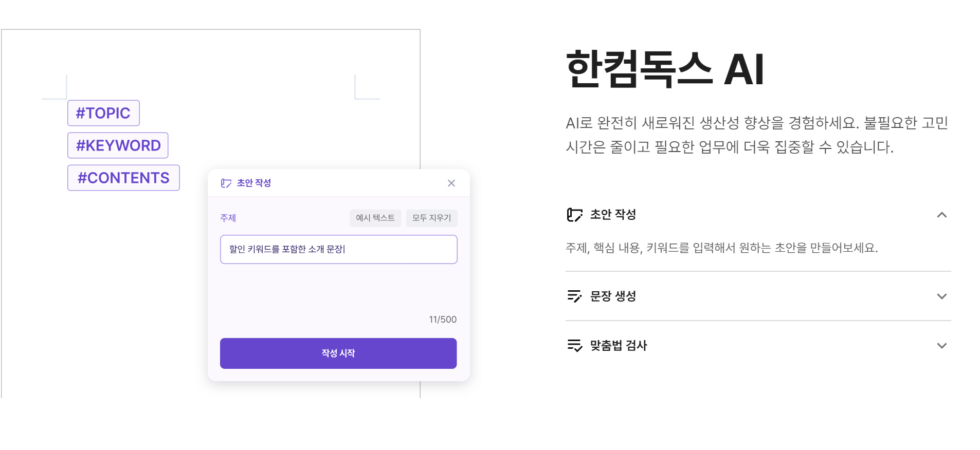Image resolution: width=980 pixels, height=450 pixels.
Task: Click inside the 주제 topic input field
Action: tap(338, 249)
